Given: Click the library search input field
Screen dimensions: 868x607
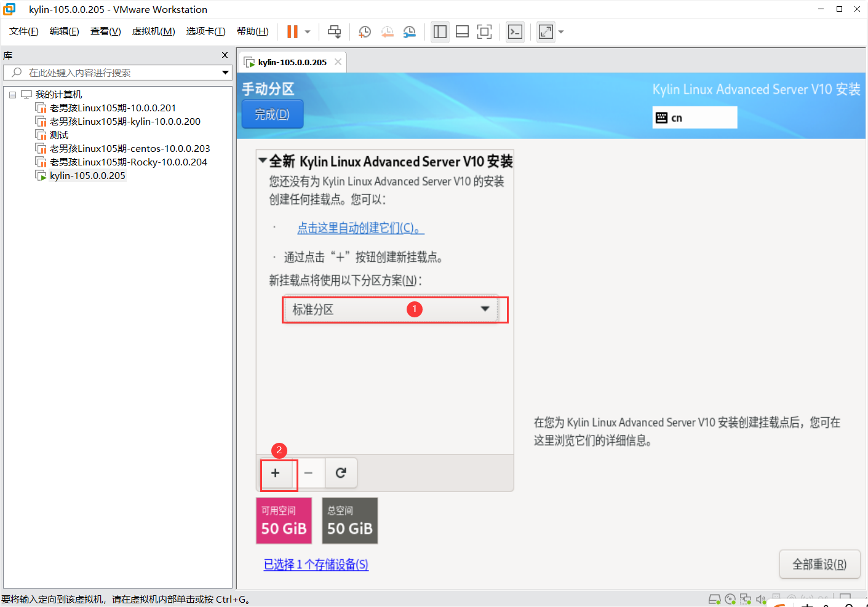Looking at the screenshot, I should point(117,73).
